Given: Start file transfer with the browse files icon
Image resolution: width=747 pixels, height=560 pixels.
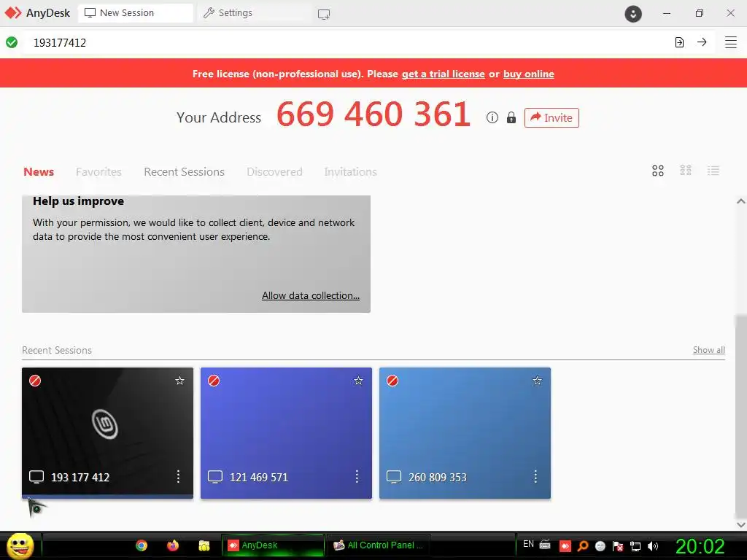Looking at the screenshot, I should coord(679,42).
